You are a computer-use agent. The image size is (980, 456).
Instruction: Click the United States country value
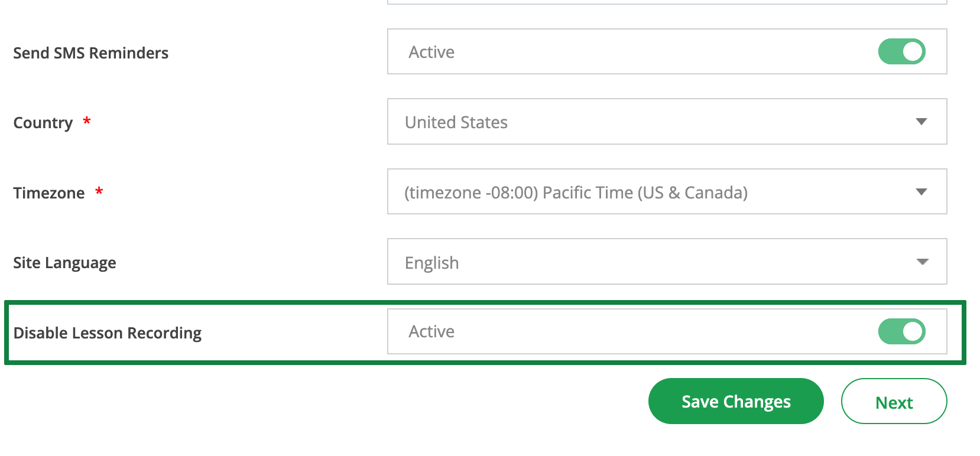pos(456,122)
